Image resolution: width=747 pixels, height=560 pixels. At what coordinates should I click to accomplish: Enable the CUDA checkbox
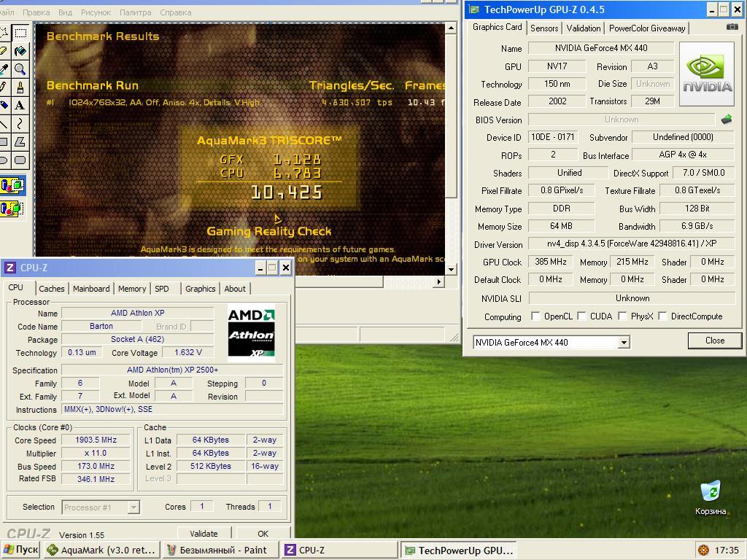point(581,316)
